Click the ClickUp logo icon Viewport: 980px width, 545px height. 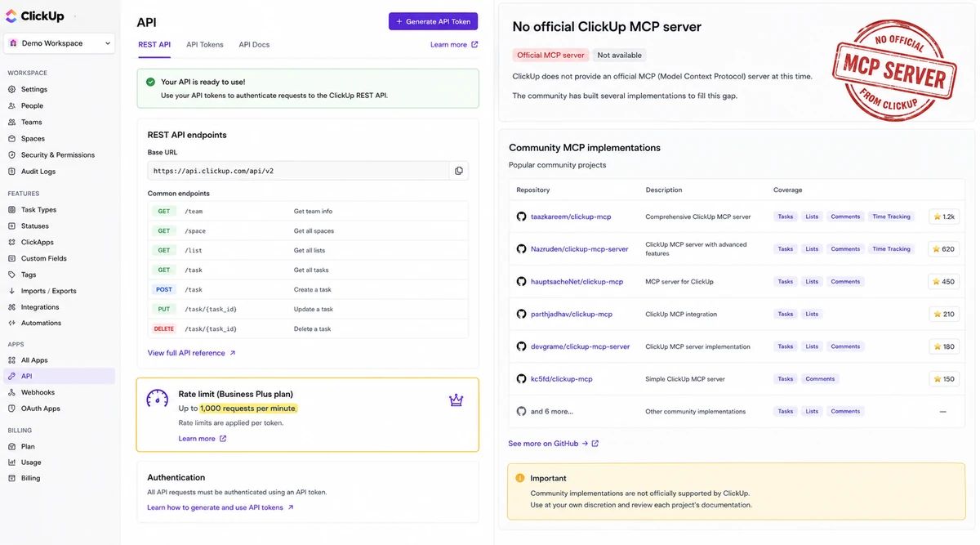pos(11,16)
